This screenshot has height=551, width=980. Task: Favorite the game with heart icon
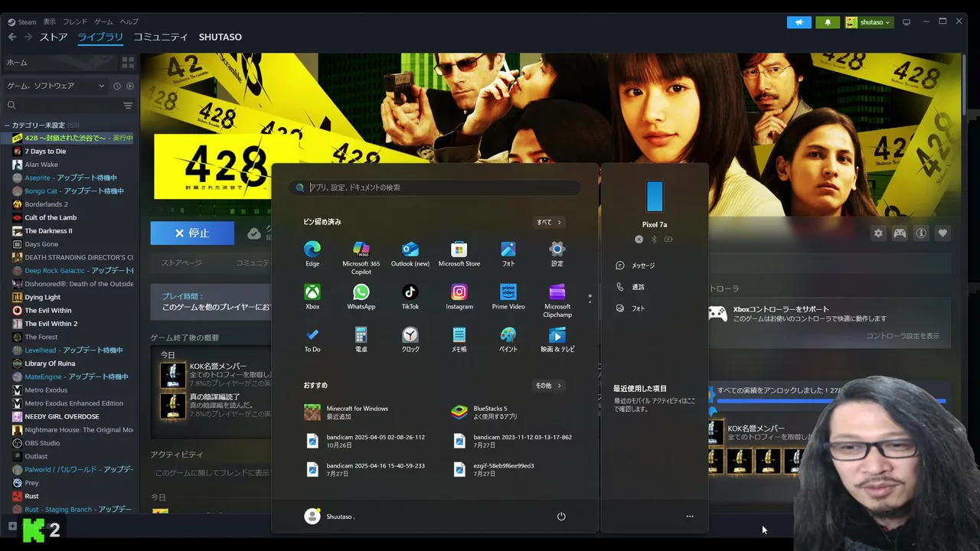pyautogui.click(x=942, y=233)
